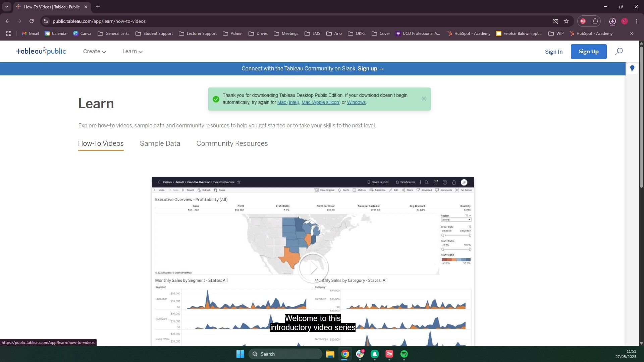Image resolution: width=644 pixels, height=362 pixels.
Task: Click the Sign Up button
Action: pos(588,52)
